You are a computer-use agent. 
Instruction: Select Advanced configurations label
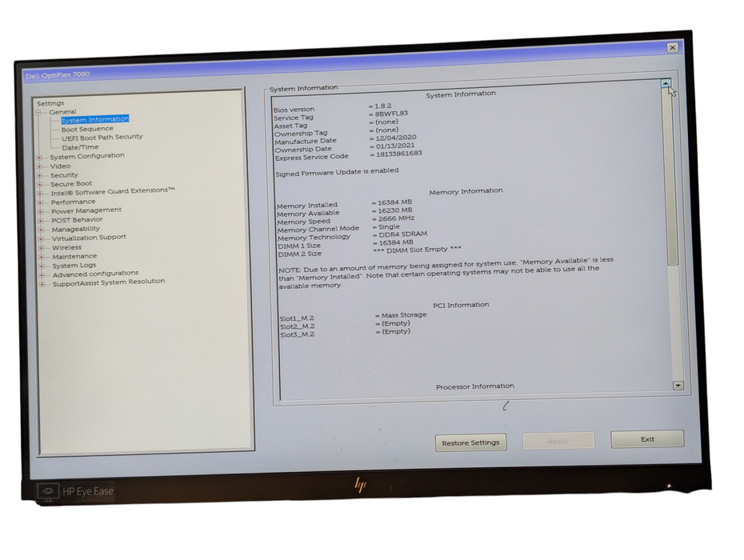(x=95, y=274)
